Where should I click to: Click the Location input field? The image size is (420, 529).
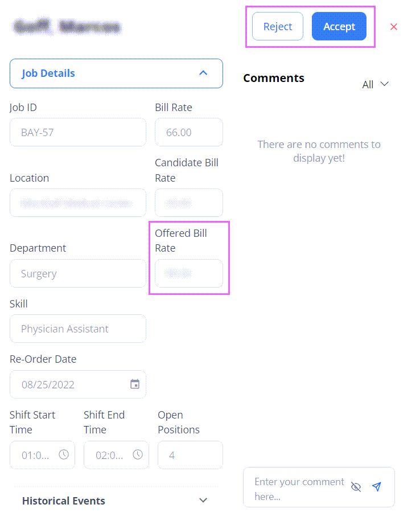pos(78,203)
